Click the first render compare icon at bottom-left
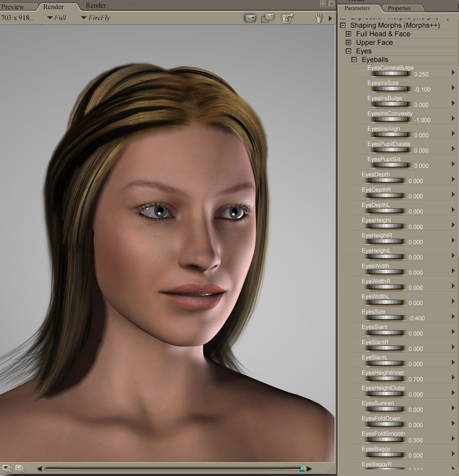 (7, 468)
